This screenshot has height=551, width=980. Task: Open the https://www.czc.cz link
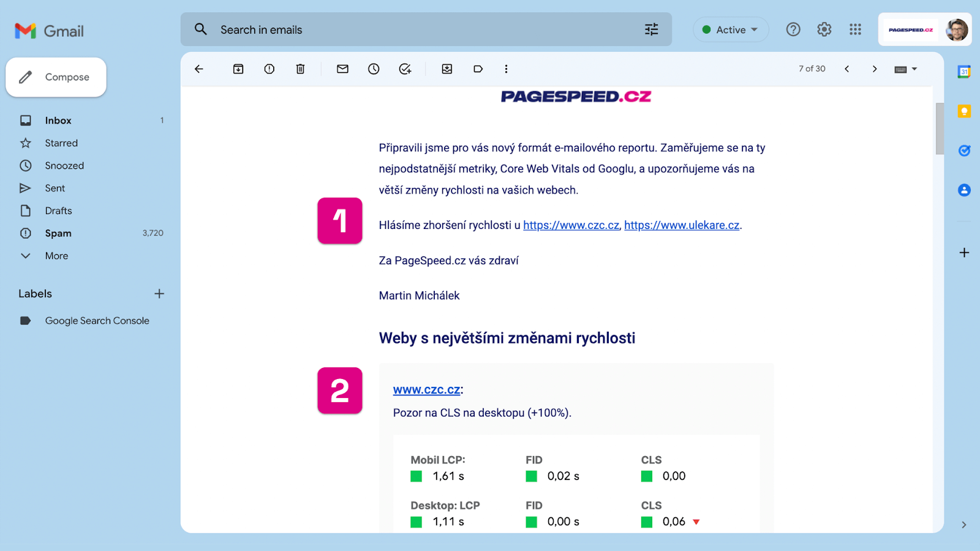tap(571, 225)
